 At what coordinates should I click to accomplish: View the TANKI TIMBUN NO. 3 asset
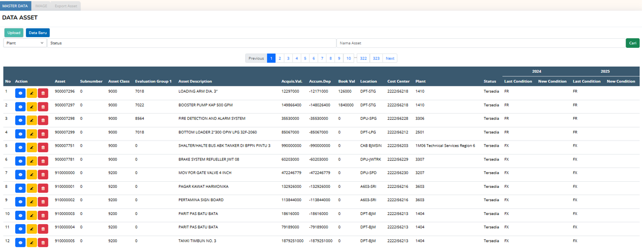coord(20,242)
